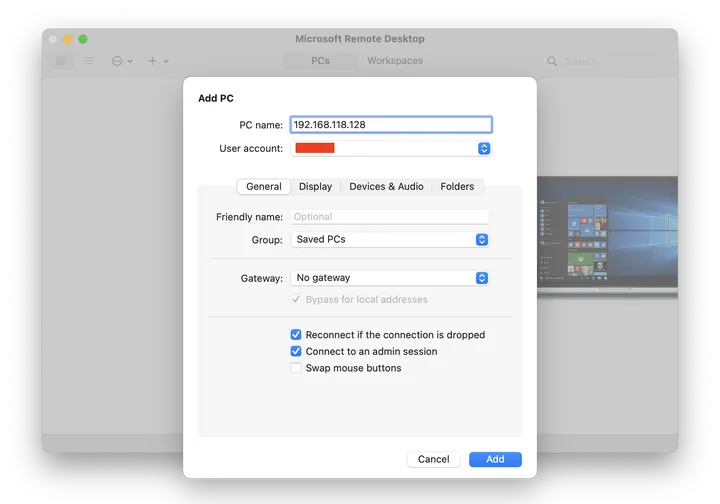Click the search magnifier icon

552,61
